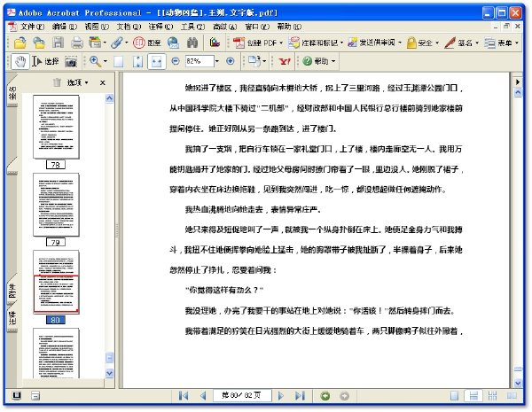Click green Previous View button
This screenshot has height=412, width=532.
[x=325, y=396]
